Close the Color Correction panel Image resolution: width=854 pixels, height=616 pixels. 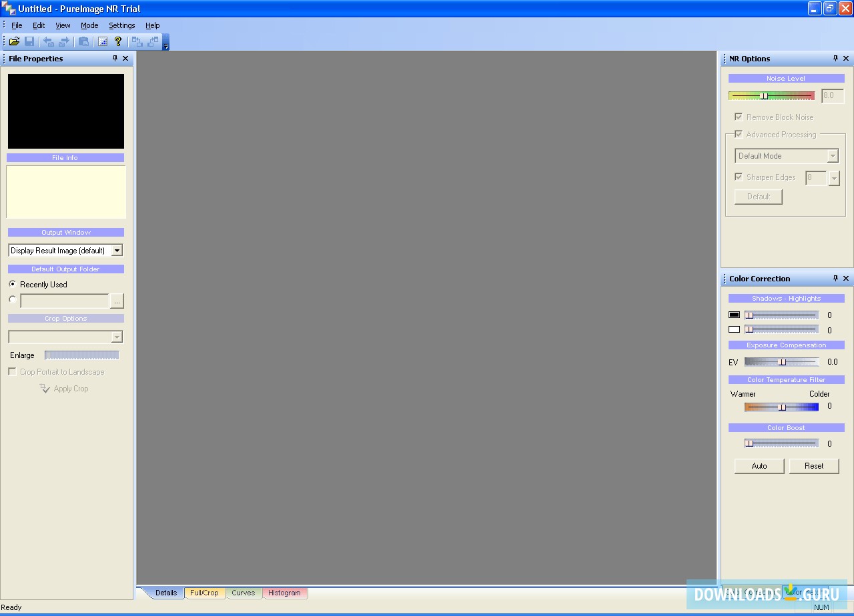pos(846,279)
